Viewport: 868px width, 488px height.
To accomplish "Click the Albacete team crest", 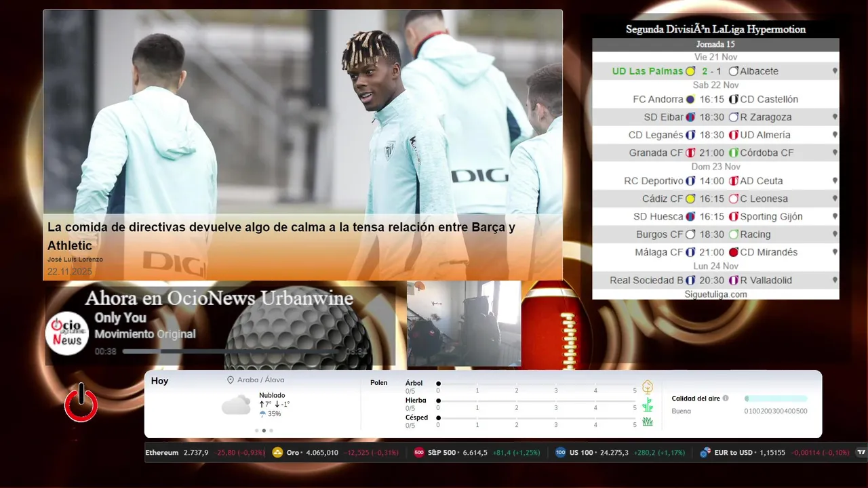I will [733, 71].
